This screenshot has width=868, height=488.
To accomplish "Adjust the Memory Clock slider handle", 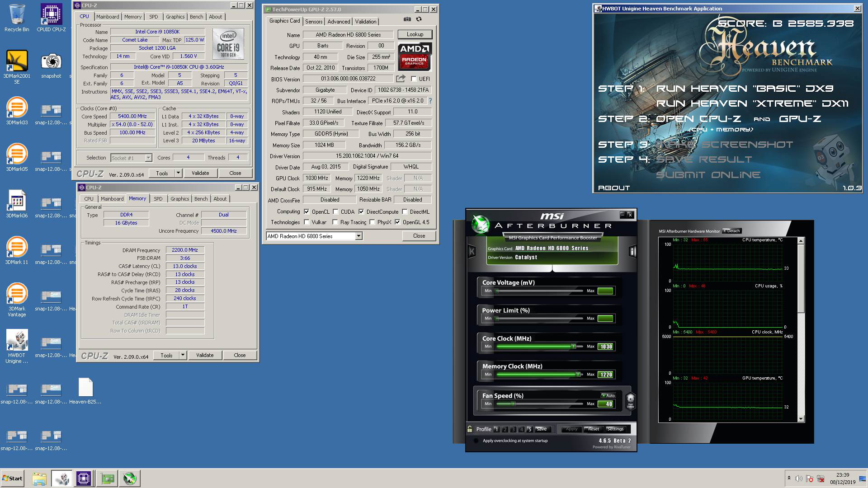I will (x=578, y=375).
